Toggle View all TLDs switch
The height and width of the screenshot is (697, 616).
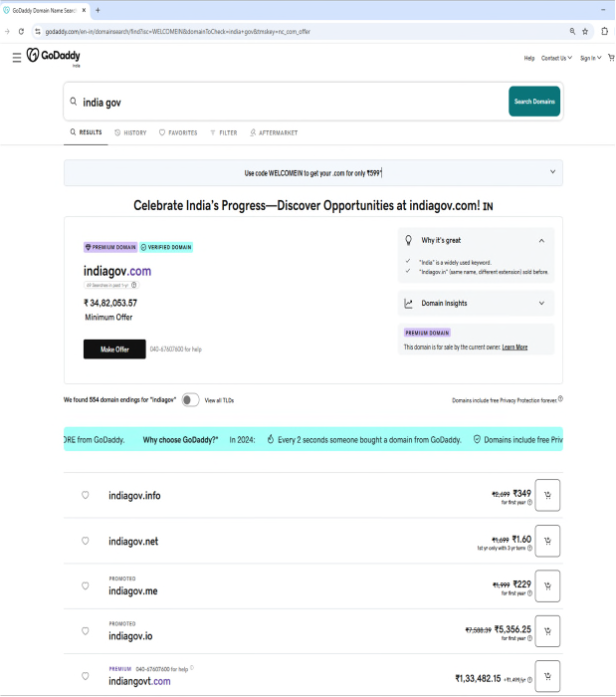[190, 399]
